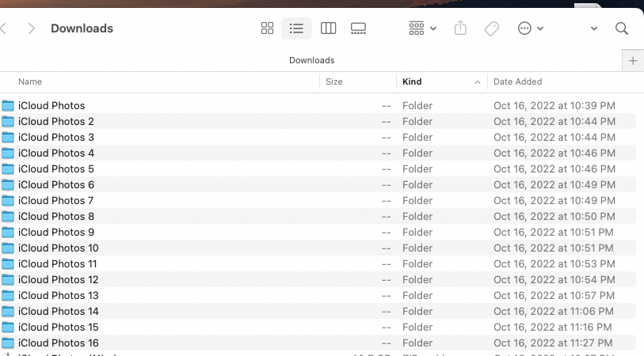Select the iCloud Photos 9 folder icon
The height and width of the screenshot is (356, 644).
(x=8, y=232)
